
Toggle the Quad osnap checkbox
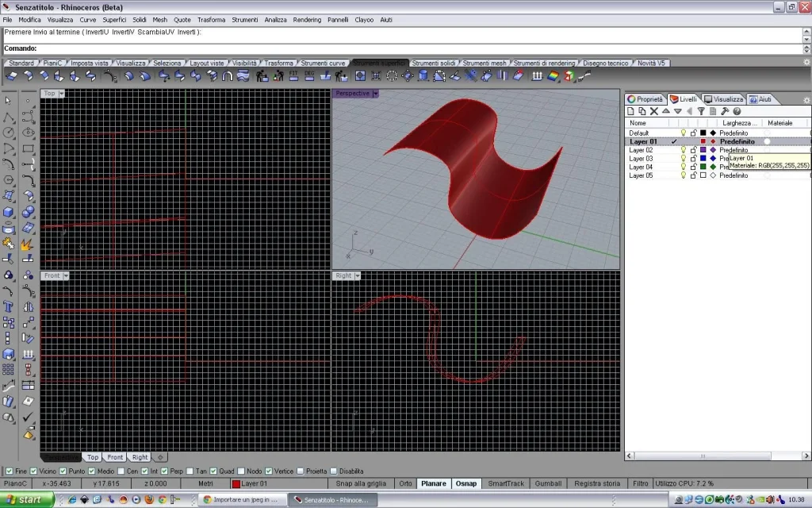pos(213,471)
